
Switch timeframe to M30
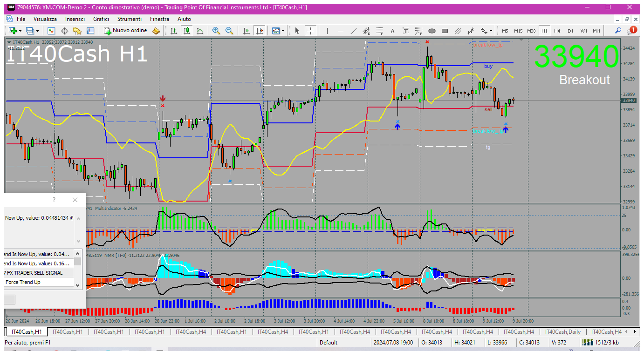click(x=531, y=31)
